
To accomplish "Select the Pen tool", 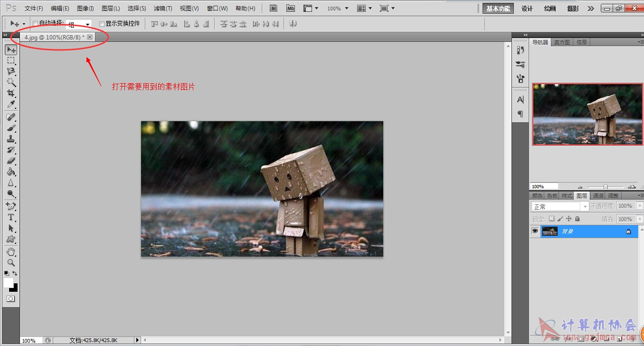I will 11,206.
